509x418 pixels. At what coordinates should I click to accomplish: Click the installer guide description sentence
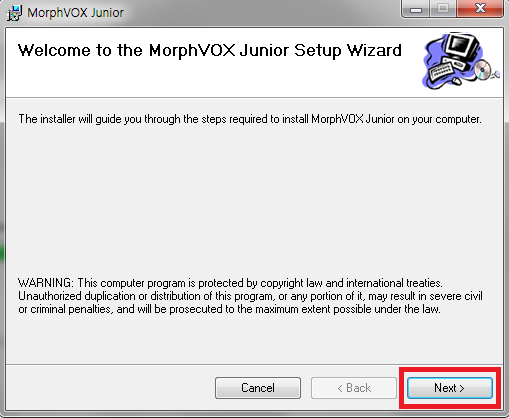click(x=250, y=119)
